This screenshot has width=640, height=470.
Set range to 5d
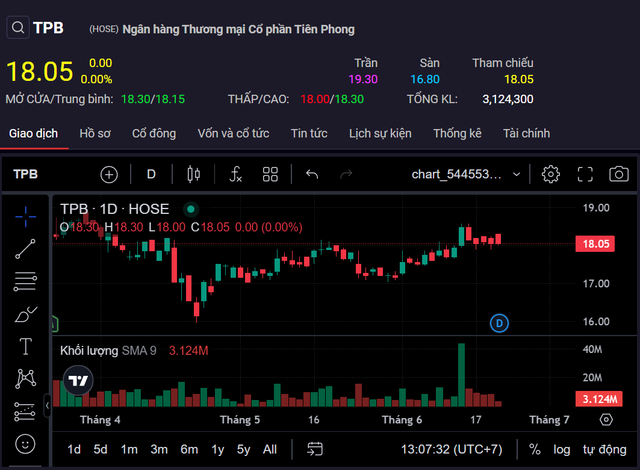tap(100, 449)
